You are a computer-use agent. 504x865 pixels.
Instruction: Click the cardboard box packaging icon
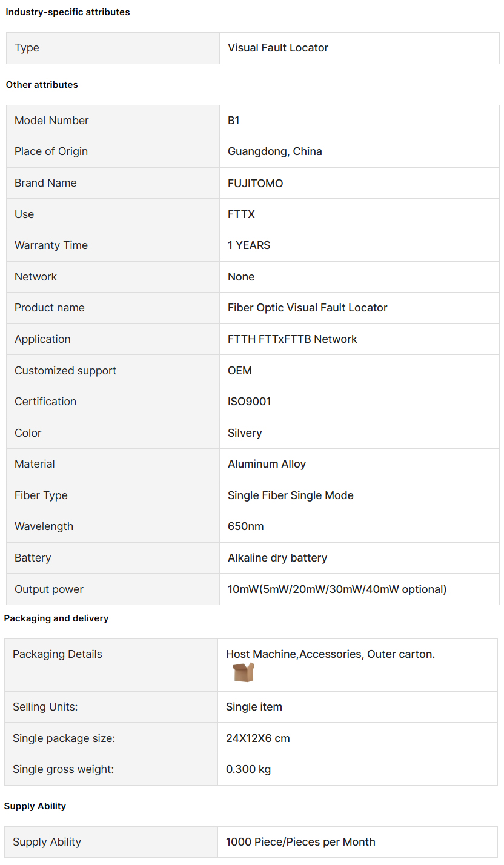tap(243, 672)
